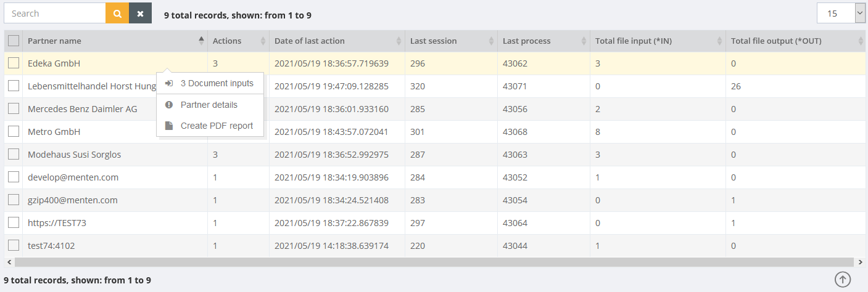Click into the Search input field

pos(54,13)
